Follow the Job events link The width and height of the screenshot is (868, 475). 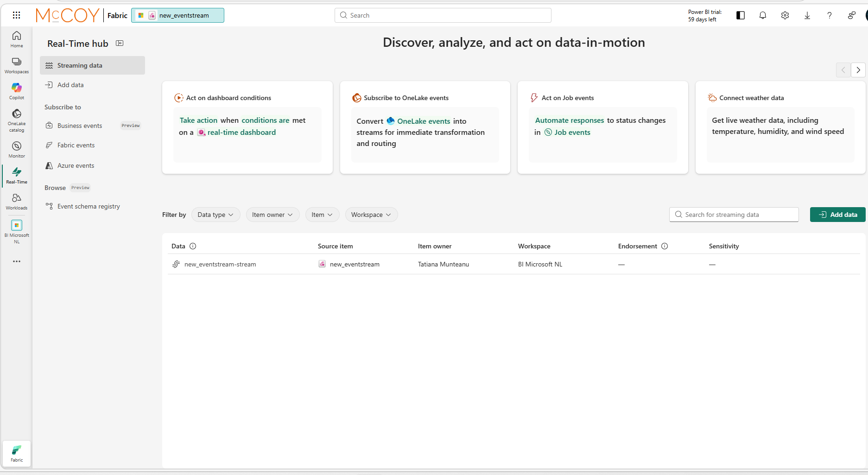[572, 132]
